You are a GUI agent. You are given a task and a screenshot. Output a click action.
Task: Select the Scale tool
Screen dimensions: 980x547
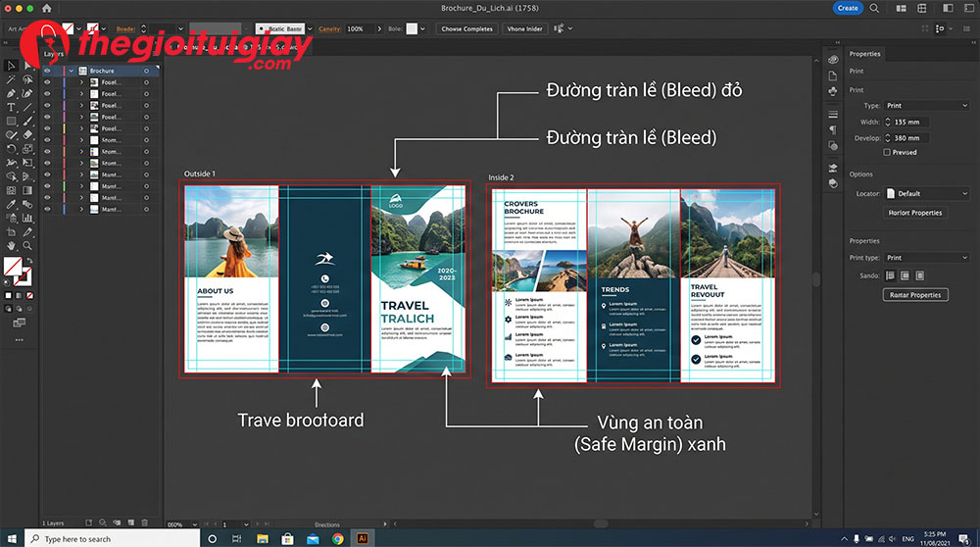pos(27,149)
